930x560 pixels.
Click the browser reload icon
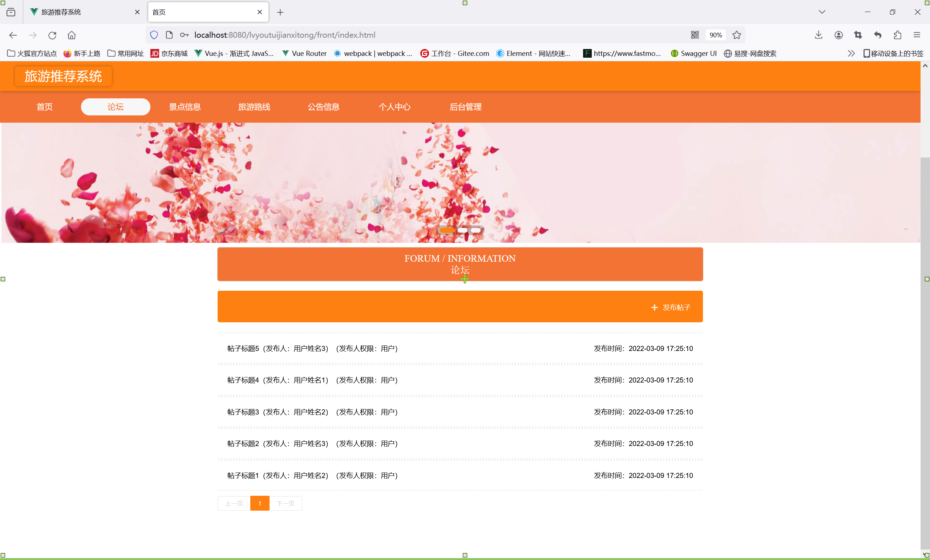point(52,35)
